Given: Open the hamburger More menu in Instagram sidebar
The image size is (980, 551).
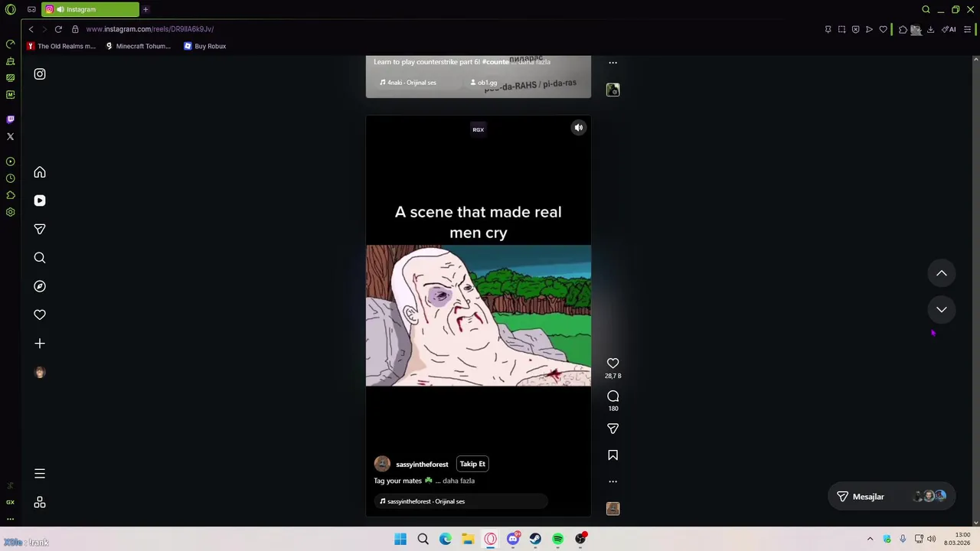Looking at the screenshot, I should point(40,474).
